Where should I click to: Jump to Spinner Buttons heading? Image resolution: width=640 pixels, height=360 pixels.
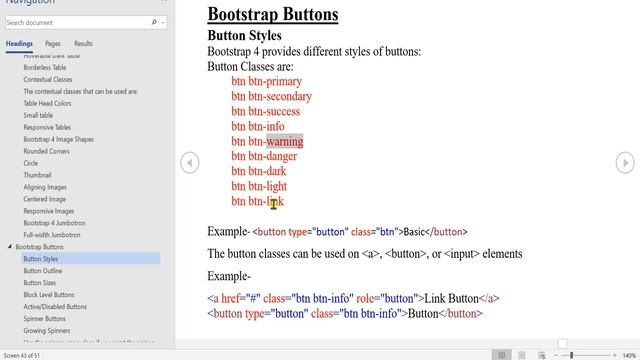44,318
